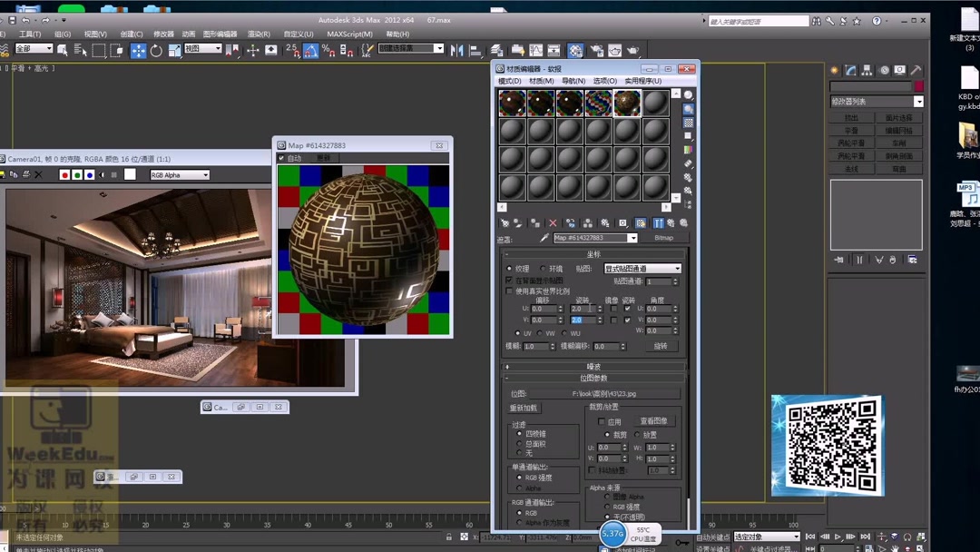The image size is (980, 552).
Task: Pick material with the eyedropper icon
Action: click(x=544, y=238)
